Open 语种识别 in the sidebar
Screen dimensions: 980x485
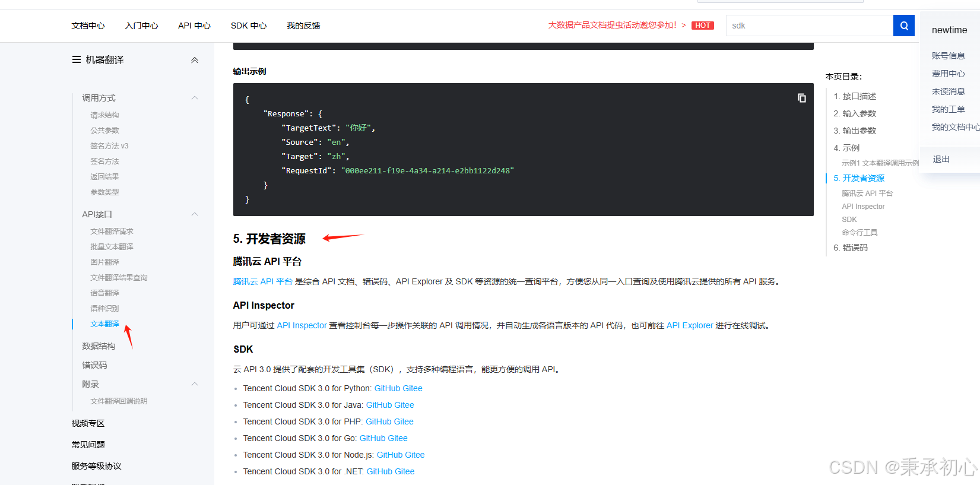point(104,309)
